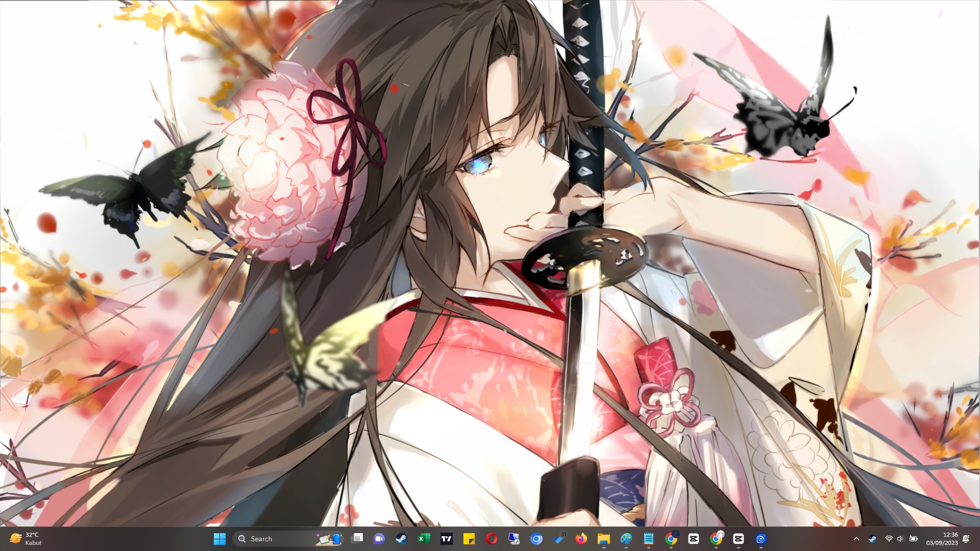Viewport: 980px width, 551px height.
Task: Open the Chromium blue circle icon
Action: point(536,539)
